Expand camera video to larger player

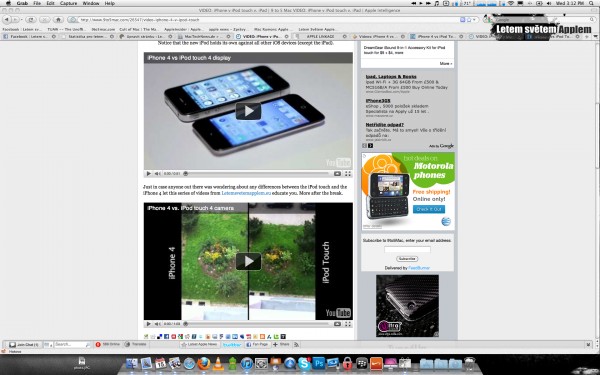[337, 324]
